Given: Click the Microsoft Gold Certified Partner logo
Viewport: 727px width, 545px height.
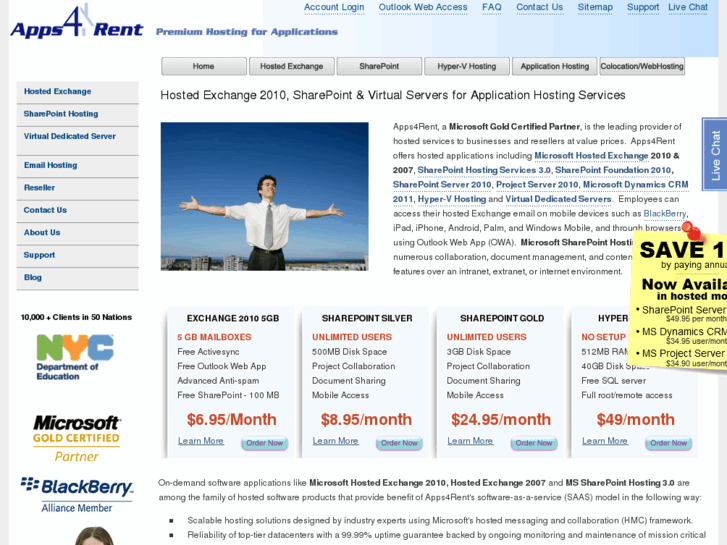Looking at the screenshot, I should pyautogui.click(x=77, y=438).
